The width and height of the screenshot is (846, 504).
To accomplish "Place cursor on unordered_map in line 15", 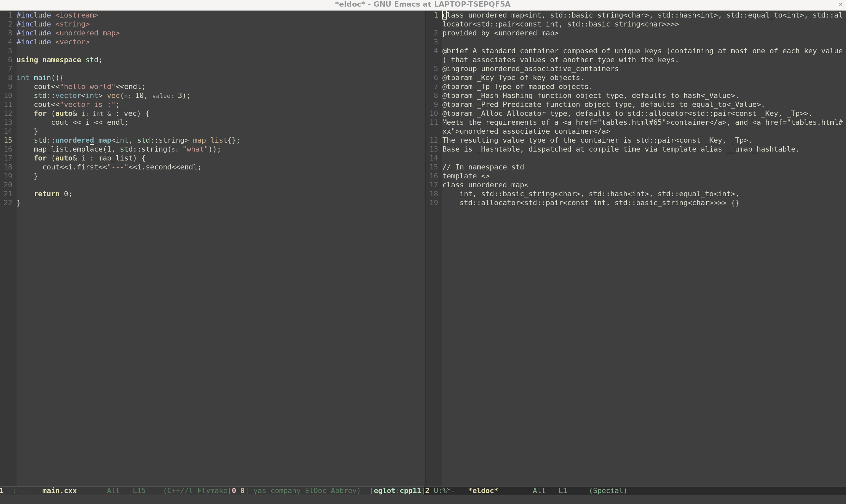I will pyautogui.click(x=83, y=140).
